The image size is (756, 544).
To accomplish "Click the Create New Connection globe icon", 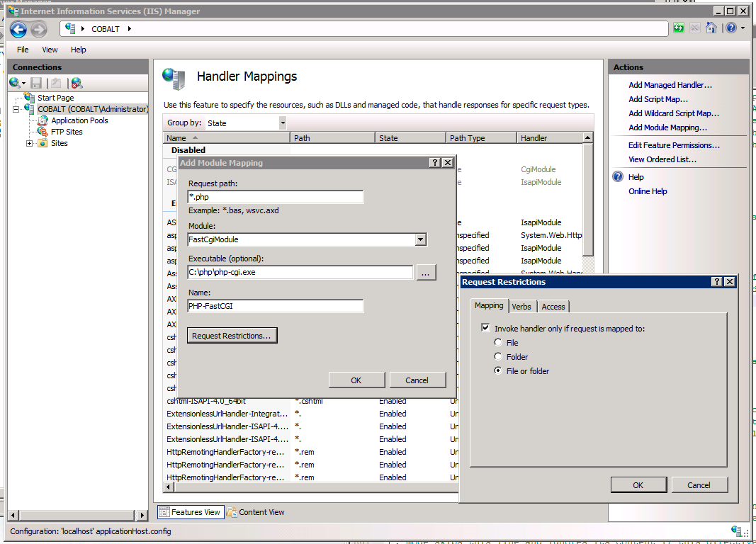I will [15, 83].
